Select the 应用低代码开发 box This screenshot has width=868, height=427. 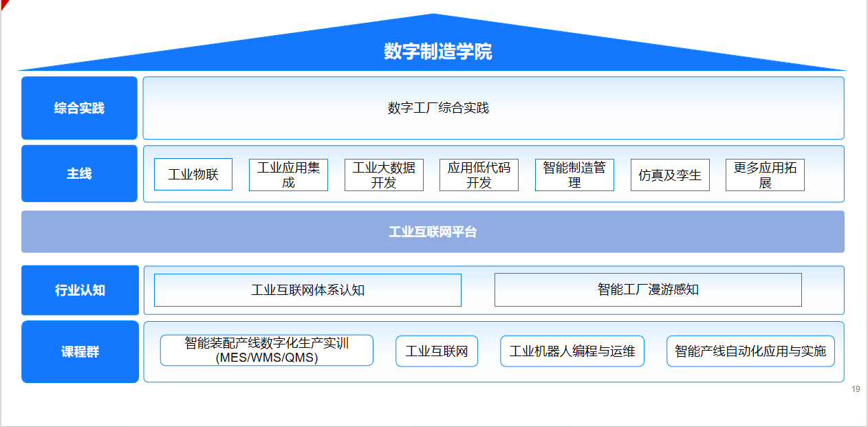coord(479,175)
